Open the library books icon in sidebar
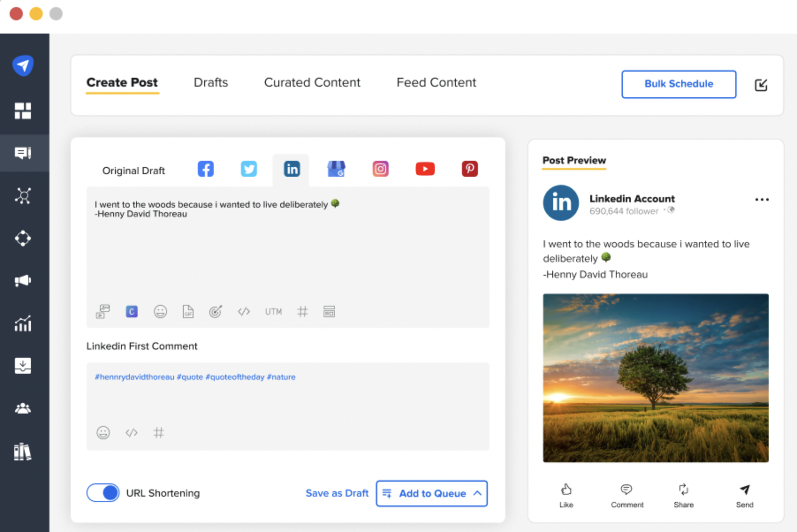 click(x=23, y=452)
